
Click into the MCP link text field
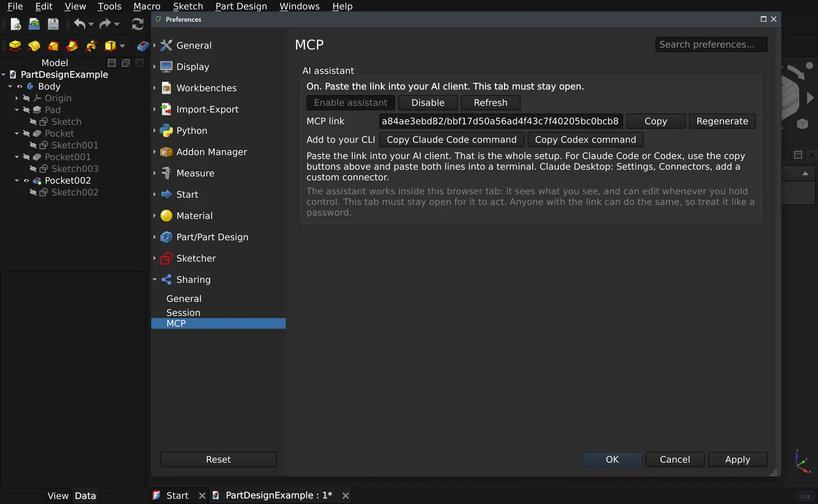click(501, 121)
